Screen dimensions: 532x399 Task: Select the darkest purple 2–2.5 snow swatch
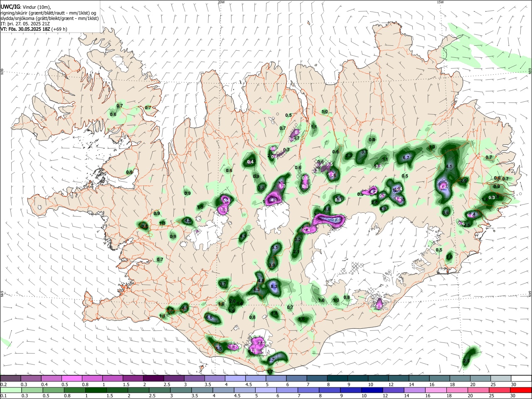(154, 379)
